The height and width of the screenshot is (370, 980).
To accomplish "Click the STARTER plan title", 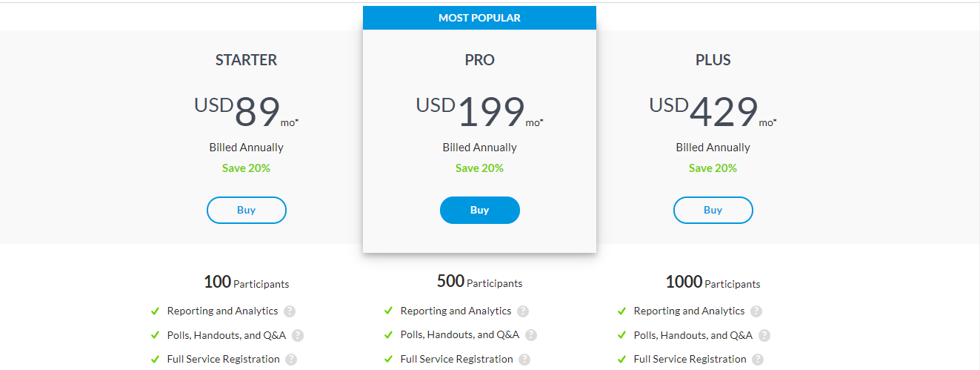I will [246, 60].
